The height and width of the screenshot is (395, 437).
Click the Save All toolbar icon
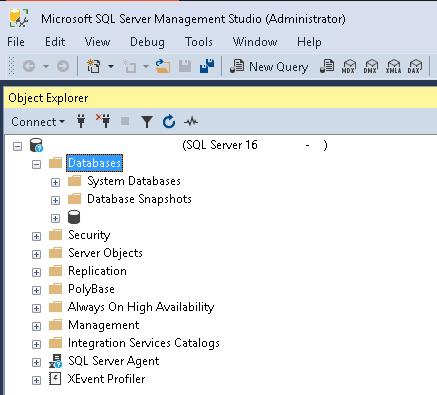207,66
